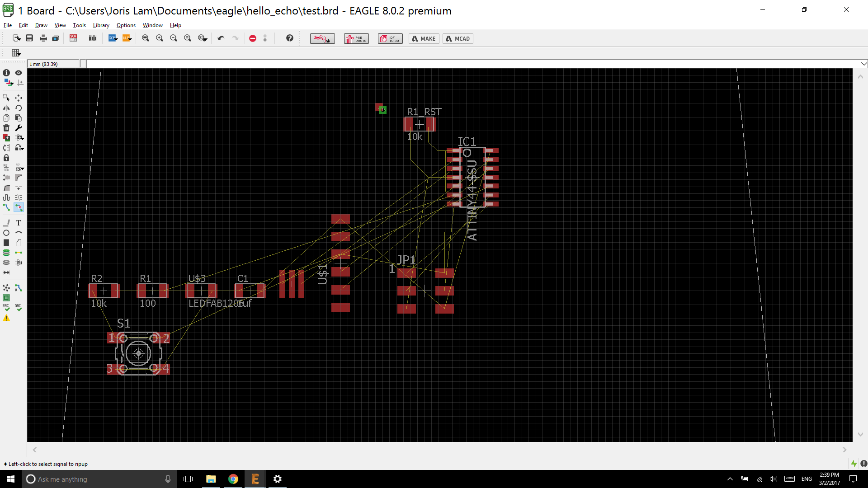Click the MAKE button
Viewport: 868px width, 488px height.
(x=424, y=38)
